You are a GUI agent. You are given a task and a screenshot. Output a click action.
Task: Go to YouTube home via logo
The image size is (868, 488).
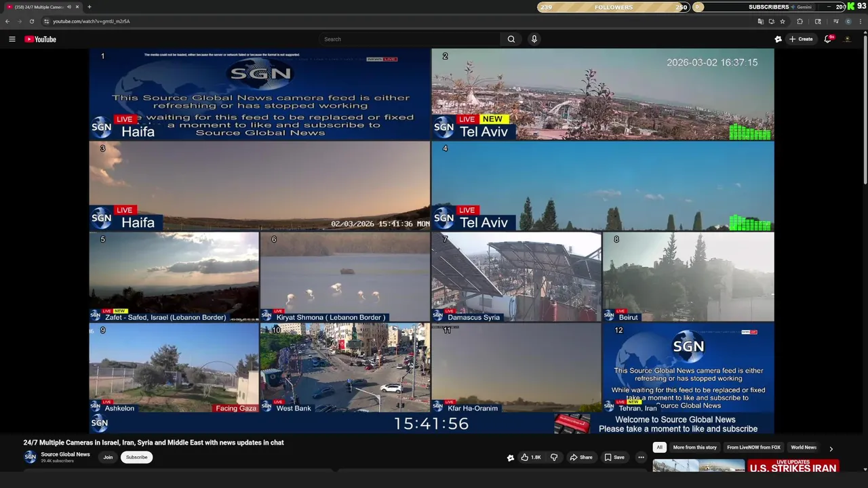coord(41,39)
